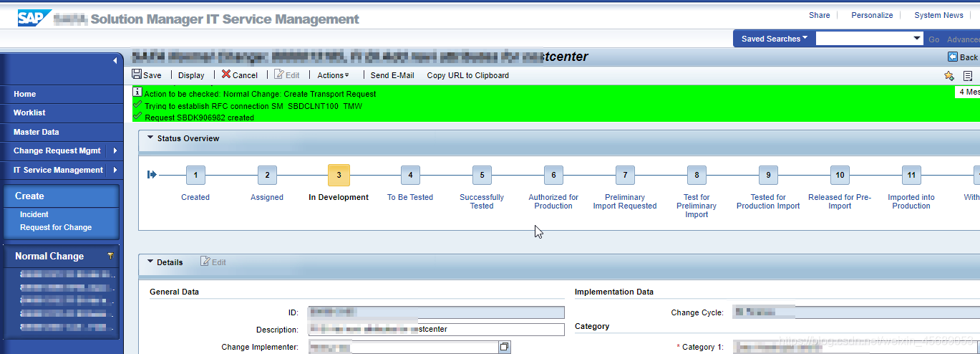The image size is (980, 354).
Task: Collapse the left navigation panel arrow
Action: click(x=115, y=61)
